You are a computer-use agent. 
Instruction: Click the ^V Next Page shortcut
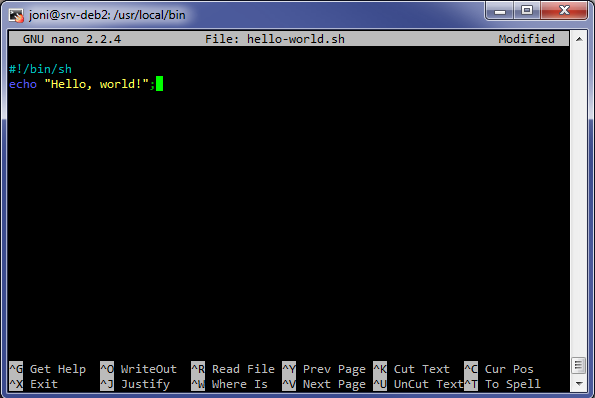click(x=324, y=384)
